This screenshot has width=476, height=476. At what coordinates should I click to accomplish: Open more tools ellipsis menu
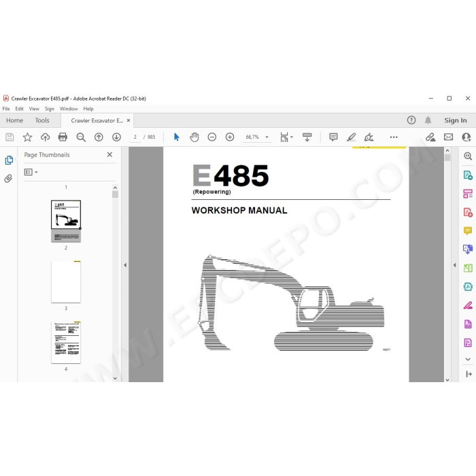coord(394,137)
